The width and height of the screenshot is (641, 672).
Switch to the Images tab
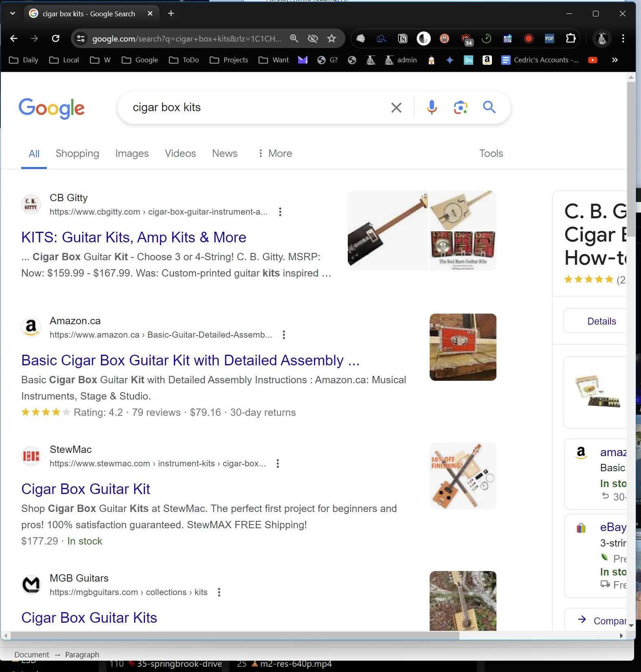[132, 154]
